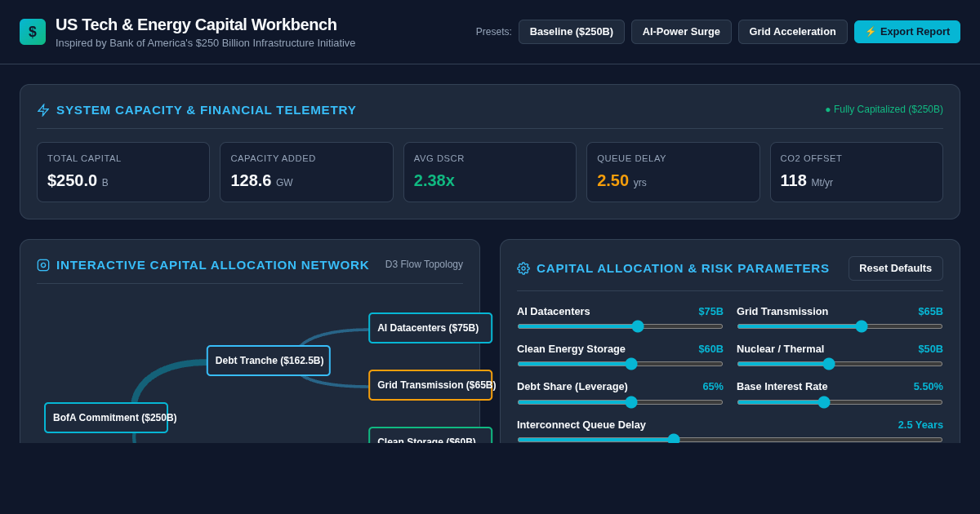
Task: Adjust the Debt Share (Leverage) slider
Action: (x=620, y=402)
